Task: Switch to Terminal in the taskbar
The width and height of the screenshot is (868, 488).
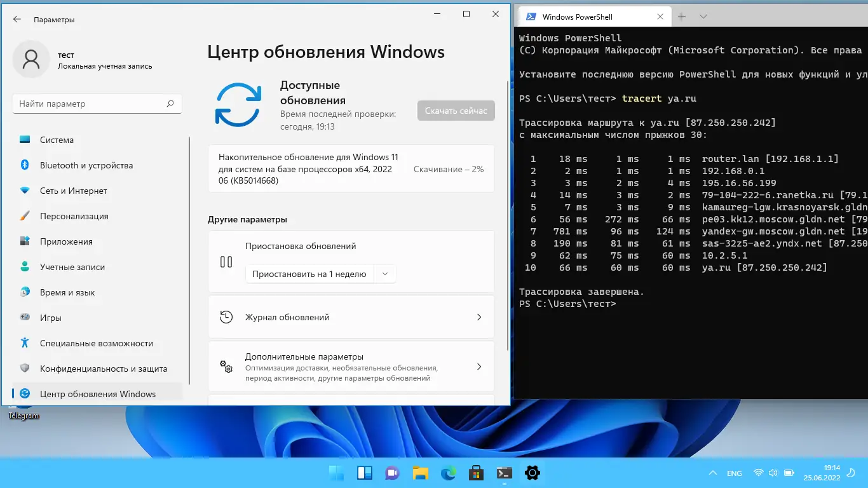Action: tap(505, 473)
